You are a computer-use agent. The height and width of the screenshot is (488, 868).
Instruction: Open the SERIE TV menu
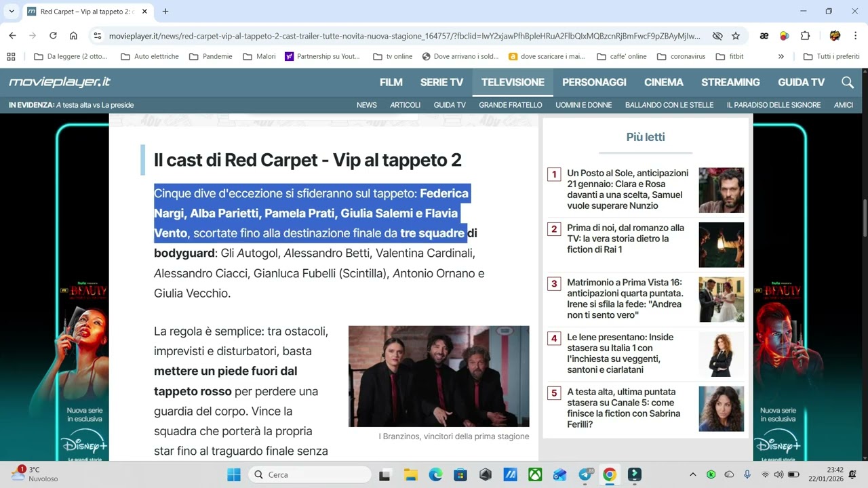pyautogui.click(x=441, y=82)
